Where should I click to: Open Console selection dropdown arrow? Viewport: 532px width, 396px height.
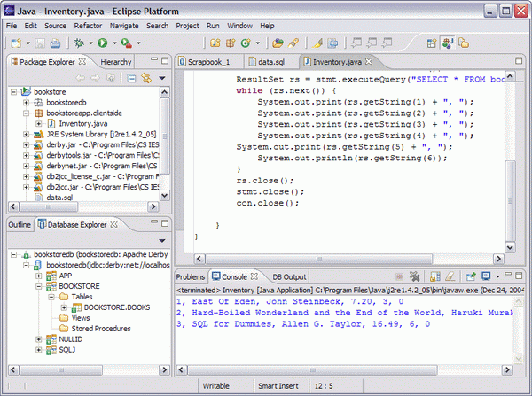pos(497,276)
